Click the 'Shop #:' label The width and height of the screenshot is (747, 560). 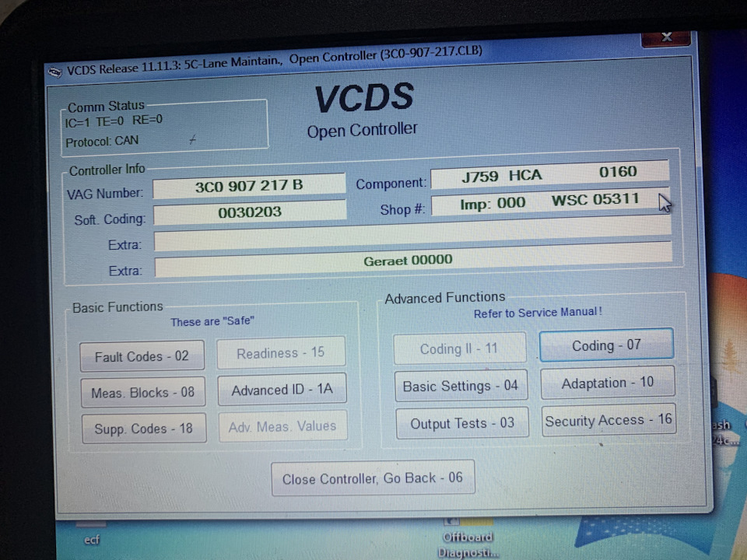[x=402, y=209]
